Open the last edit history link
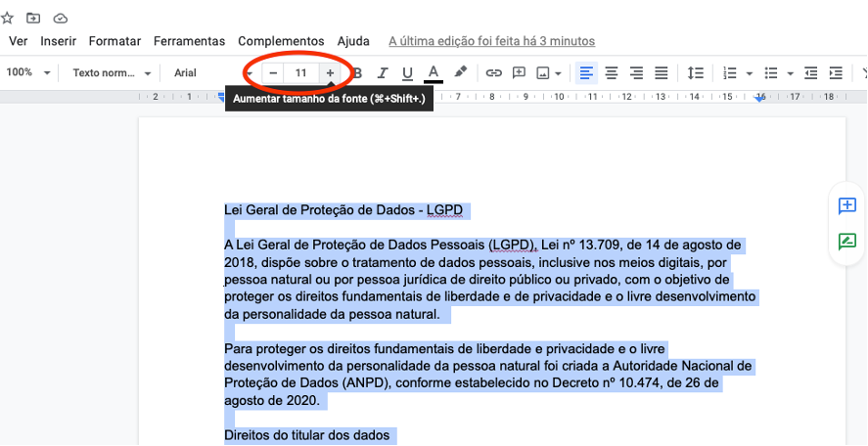 point(492,41)
